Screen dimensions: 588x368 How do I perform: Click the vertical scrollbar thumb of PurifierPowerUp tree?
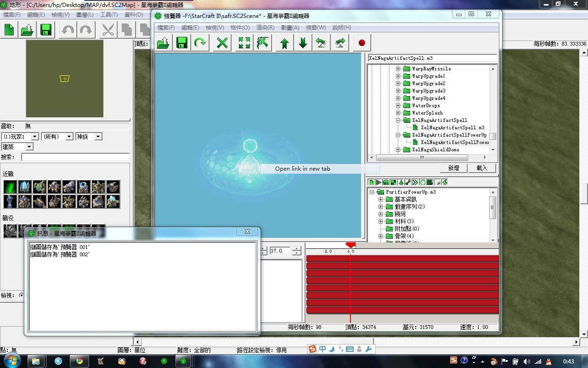(x=493, y=207)
